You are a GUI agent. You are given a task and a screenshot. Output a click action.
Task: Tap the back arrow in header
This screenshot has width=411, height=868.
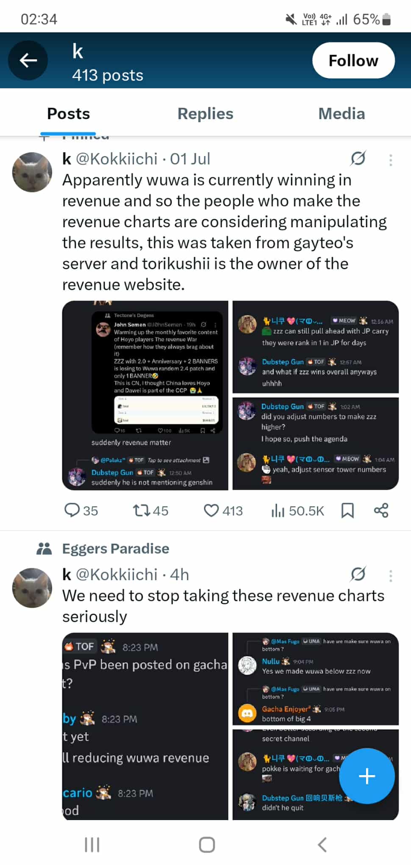(x=28, y=60)
